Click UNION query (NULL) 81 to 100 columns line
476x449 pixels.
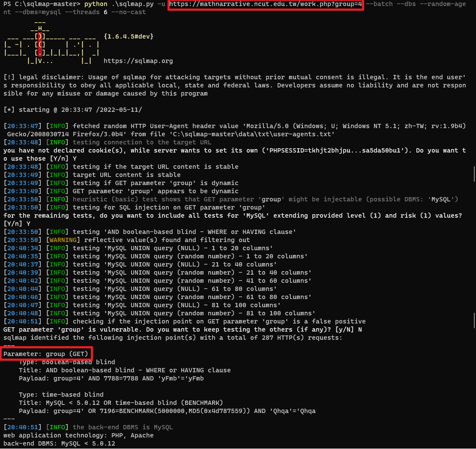point(142,305)
